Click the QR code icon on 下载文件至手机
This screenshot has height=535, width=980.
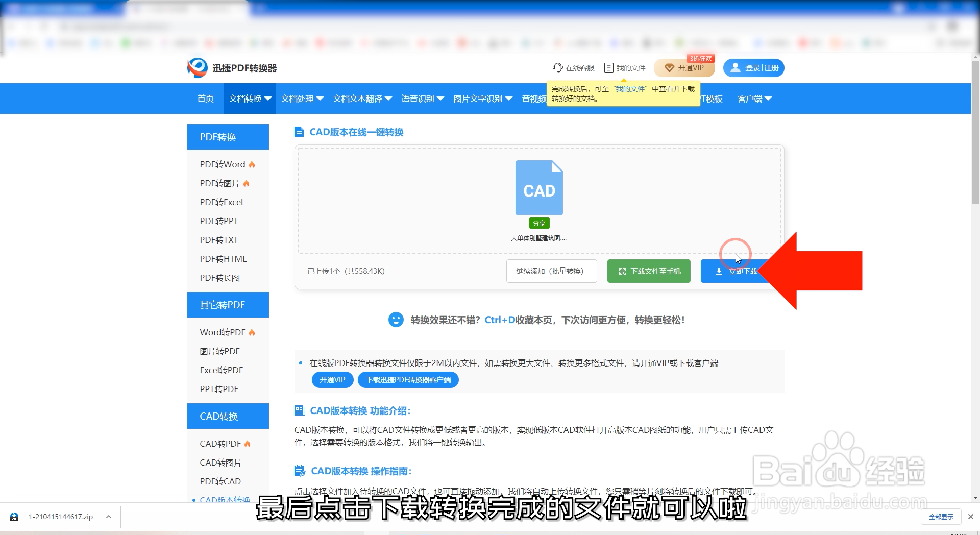click(x=622, y=272)
